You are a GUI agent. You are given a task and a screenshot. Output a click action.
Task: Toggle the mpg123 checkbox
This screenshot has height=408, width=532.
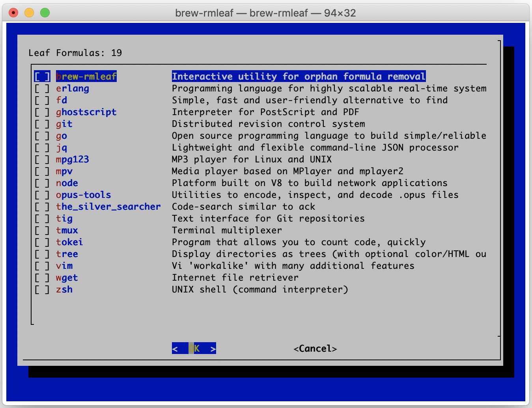pyautogui.click(x=42, y=159)
